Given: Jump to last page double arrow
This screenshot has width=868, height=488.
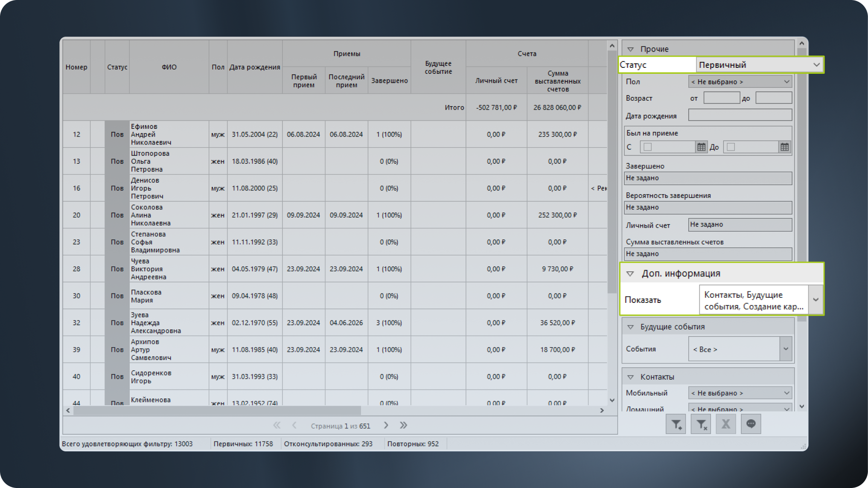Looking at the screenshot, I should (403, 425).
